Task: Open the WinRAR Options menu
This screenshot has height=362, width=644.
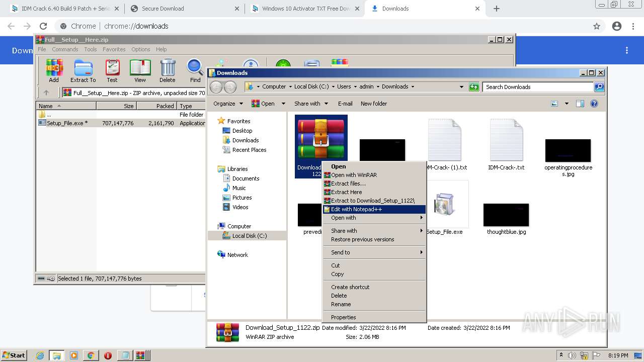Action: 140,49
